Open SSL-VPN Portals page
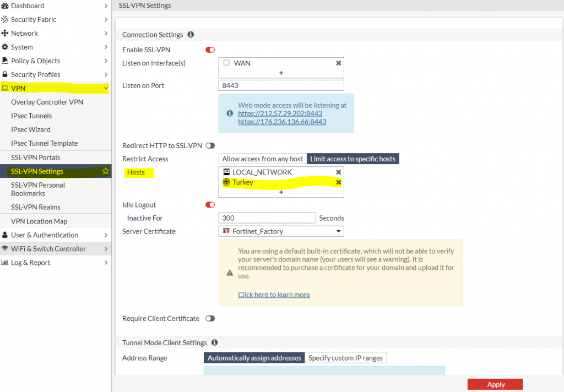The height and width of the screenshot is (392, 564). pos(36,157)
